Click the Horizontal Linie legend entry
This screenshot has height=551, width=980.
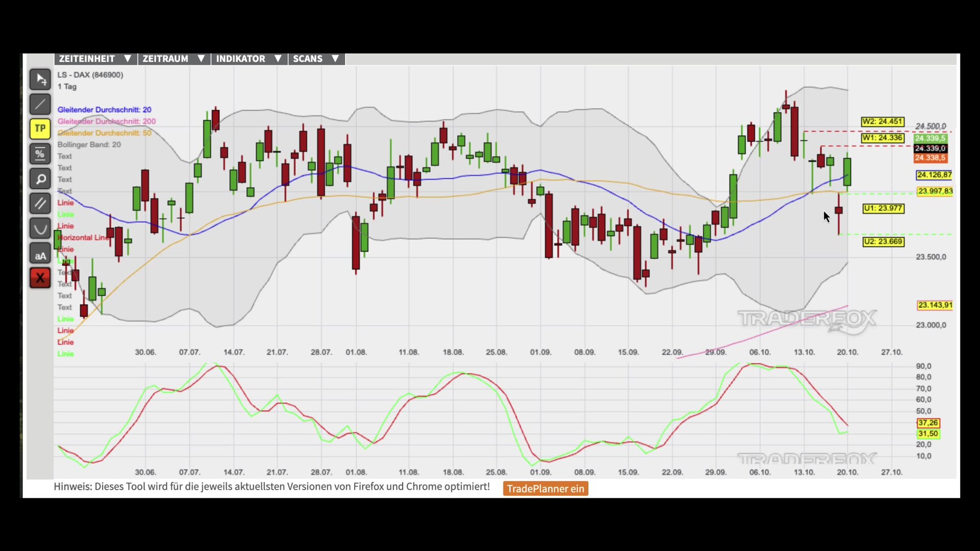click(x=84, y=238)
